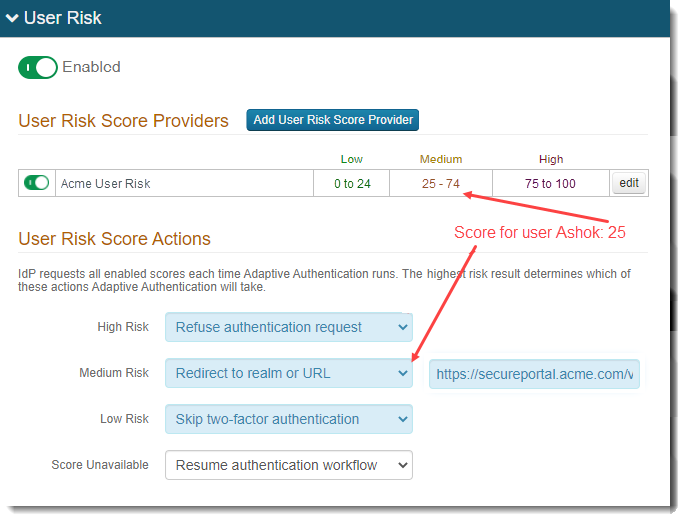
Task: Click the User Risk Score Actions heading
Action: (x=114, y=239)
